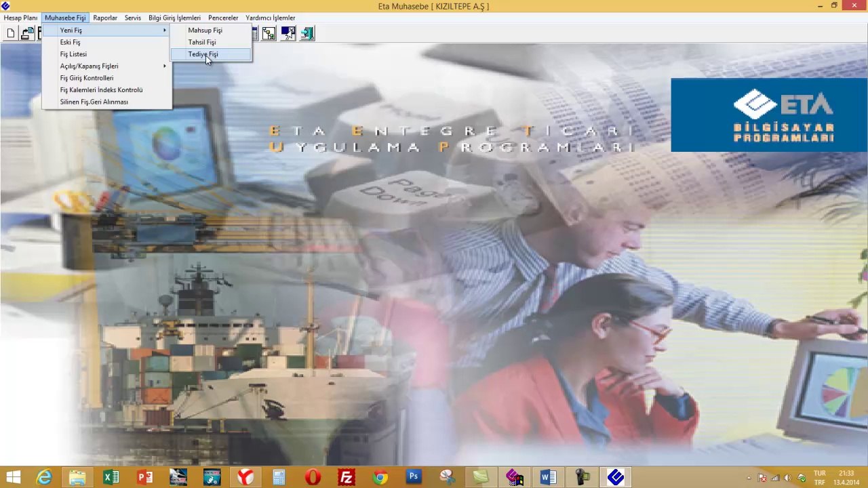Open the motorbike game taskbar icon
The width and height of the screenshot is (868, 488).
click(x=212, y=478)
